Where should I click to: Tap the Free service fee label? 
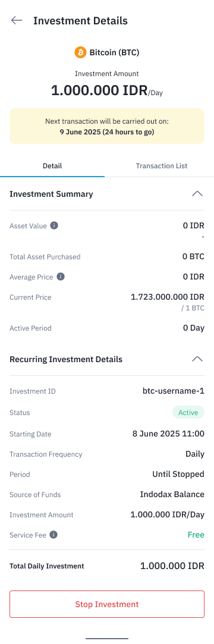coord(196,535)
